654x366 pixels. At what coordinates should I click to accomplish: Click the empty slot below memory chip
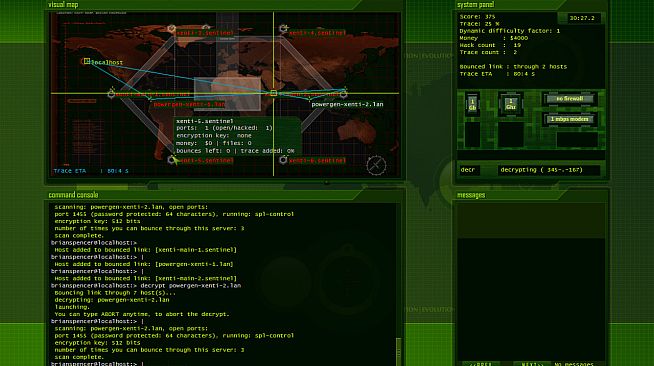472,134
